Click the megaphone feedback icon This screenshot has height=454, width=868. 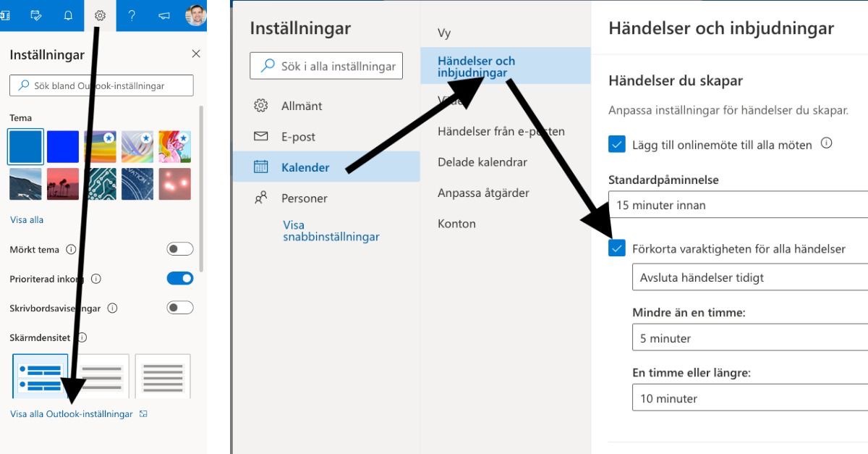(164, 15)
